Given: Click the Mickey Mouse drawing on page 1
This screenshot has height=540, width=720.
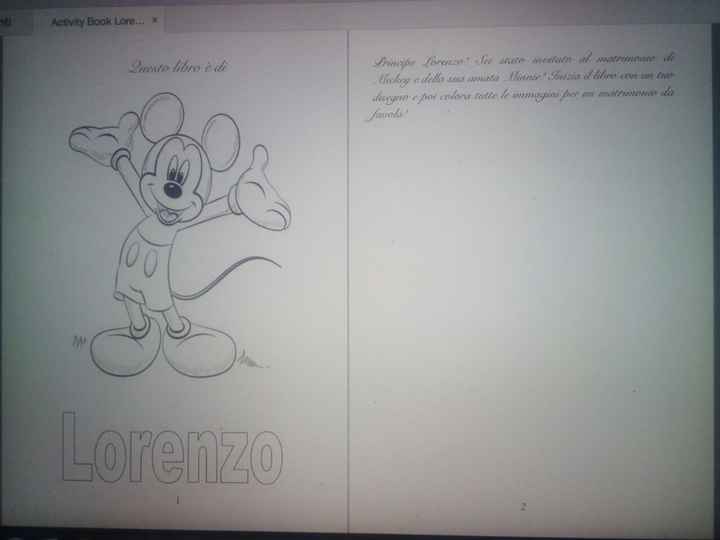Looking at the screenshot, I should coord(180,235).
